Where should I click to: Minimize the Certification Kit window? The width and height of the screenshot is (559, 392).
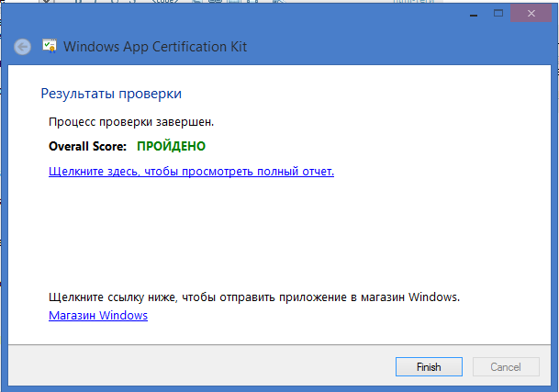[x=474, y=15]
